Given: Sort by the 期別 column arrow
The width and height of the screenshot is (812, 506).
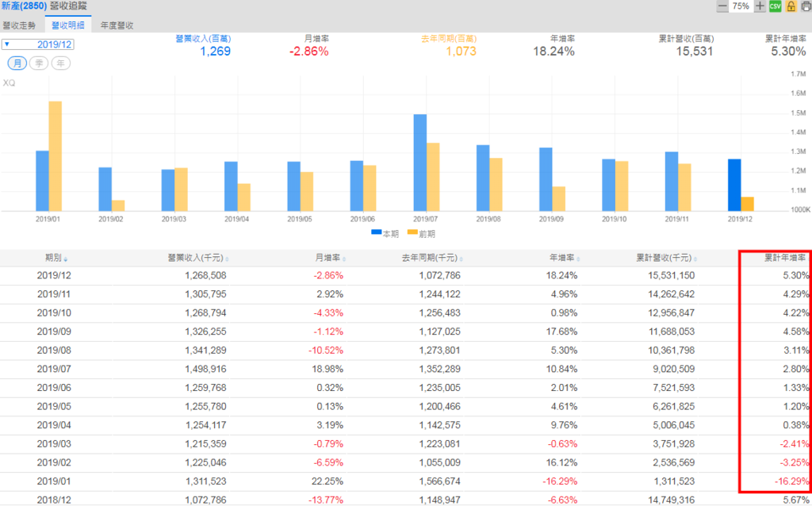Looking at the screenshot, I should (x=66, y=259).
